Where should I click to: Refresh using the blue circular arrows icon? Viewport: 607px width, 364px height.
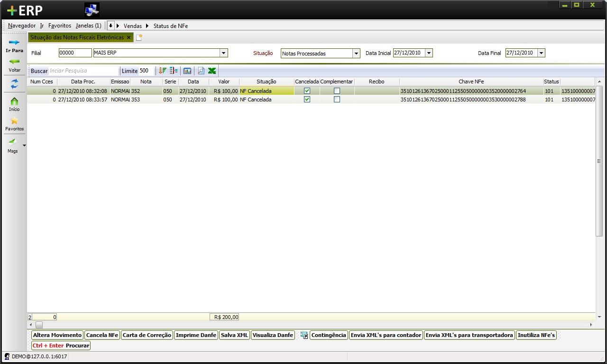click(14, 84)
